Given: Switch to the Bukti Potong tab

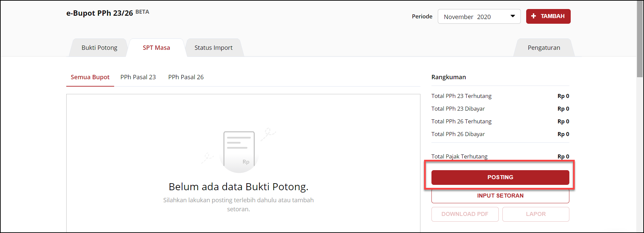Looking at the screenshot, I should (x=99, y=48).
